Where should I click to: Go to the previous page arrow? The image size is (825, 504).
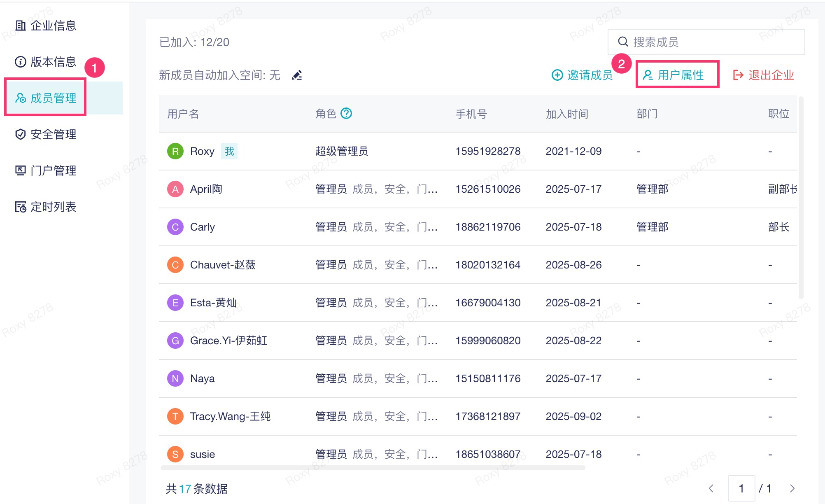click(x=711, y=488)
